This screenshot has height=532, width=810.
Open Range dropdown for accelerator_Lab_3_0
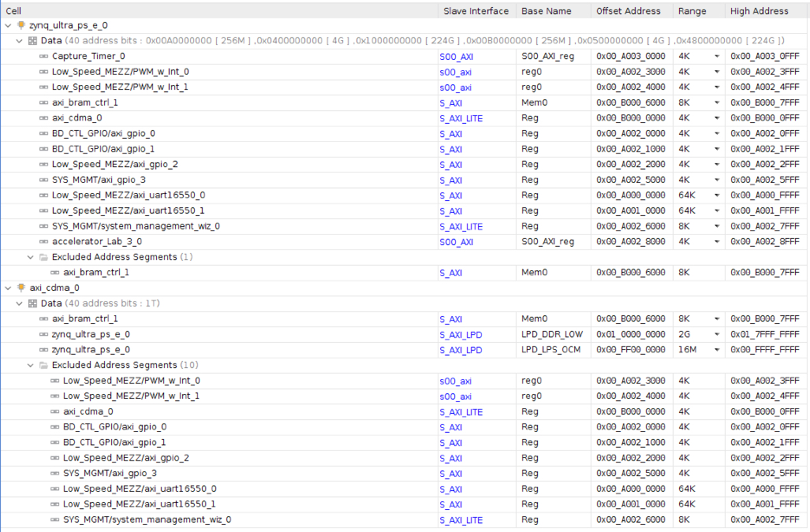click(716, 242)
